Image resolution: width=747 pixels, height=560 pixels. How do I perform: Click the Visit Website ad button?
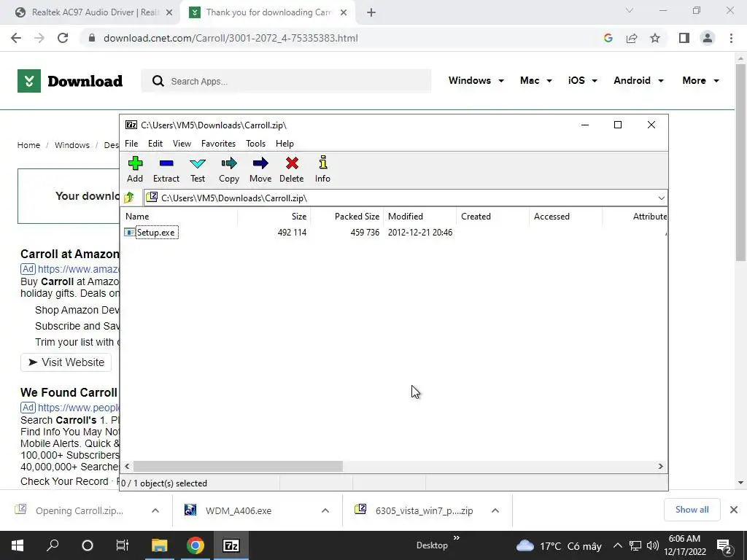click(x=66, y=362)
